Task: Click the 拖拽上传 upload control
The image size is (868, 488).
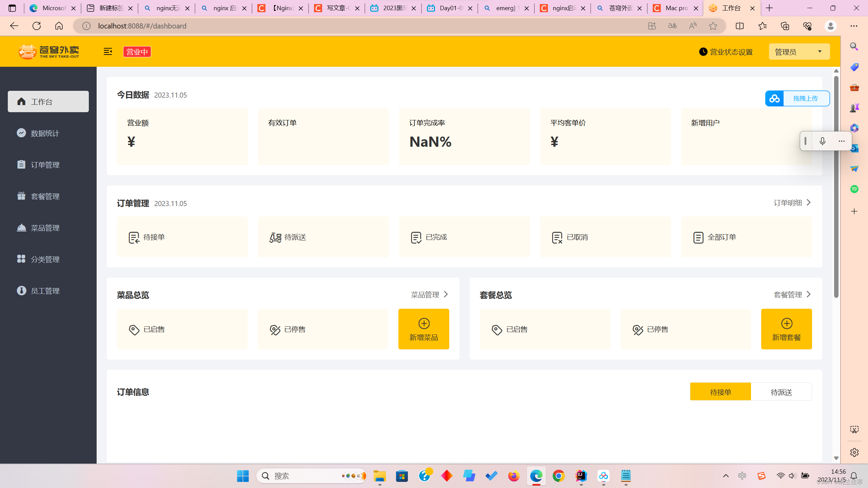Action: pos(806,98)
